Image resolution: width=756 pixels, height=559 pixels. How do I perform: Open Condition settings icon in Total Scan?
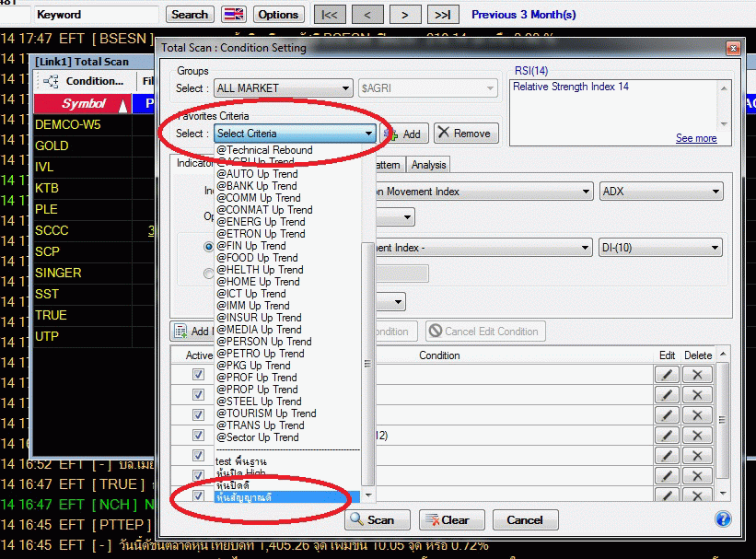pos(51,81)
